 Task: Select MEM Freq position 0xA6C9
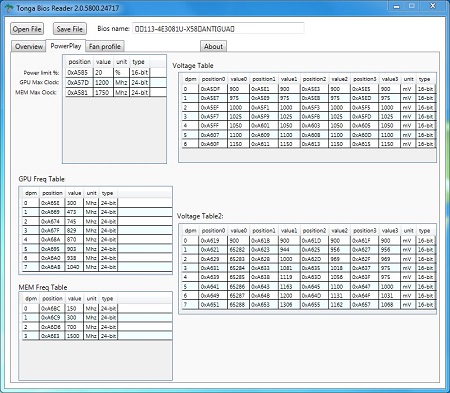52,317
